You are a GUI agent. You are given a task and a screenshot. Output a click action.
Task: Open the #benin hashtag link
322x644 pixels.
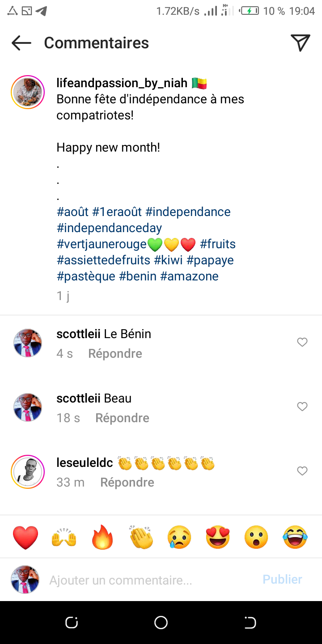[x=138, y=276]
